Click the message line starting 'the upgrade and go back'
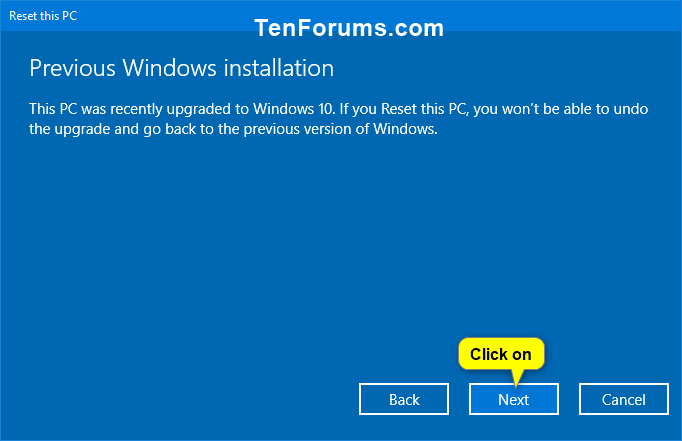This screenshot has height=441, width=682. [233, 129]
